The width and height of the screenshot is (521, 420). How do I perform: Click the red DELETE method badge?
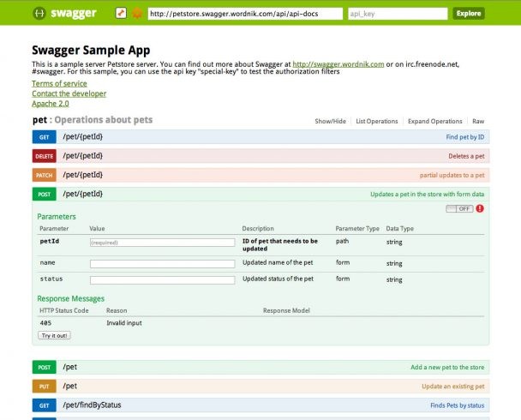(x=45, y=156)
